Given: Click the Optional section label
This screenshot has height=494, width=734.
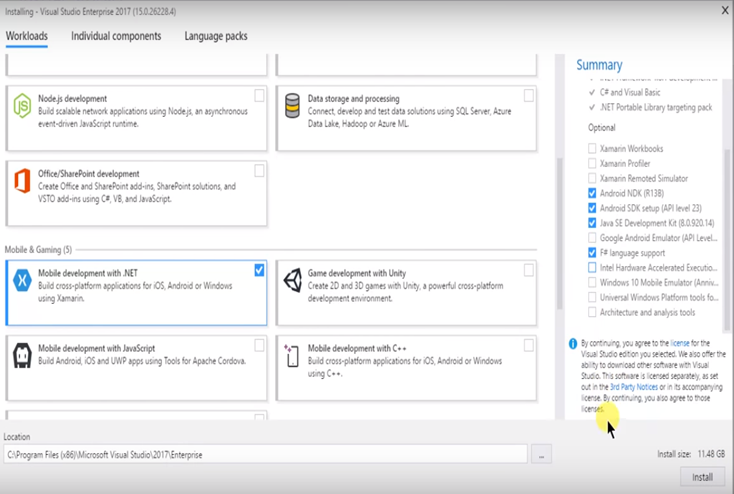Looking at the screenshot, I should pos(602,128).
